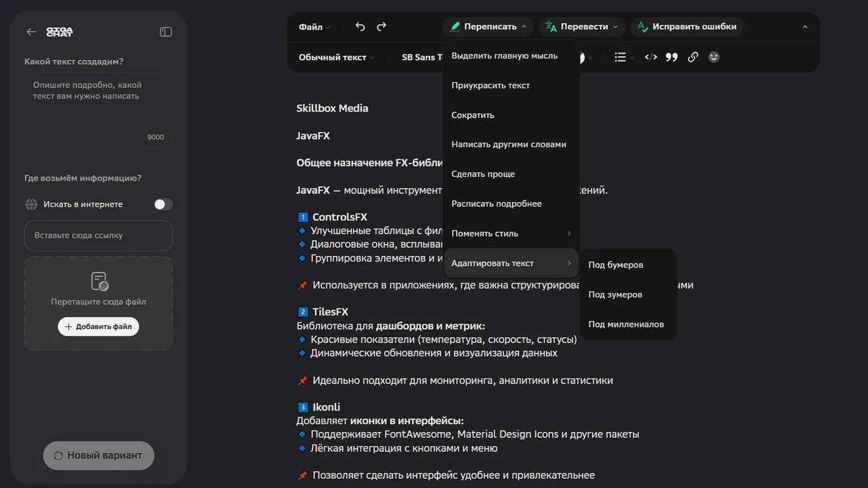Expand the Обычный текст style dropdown
The height and width of the screenshot is (488, 868).
336,57
